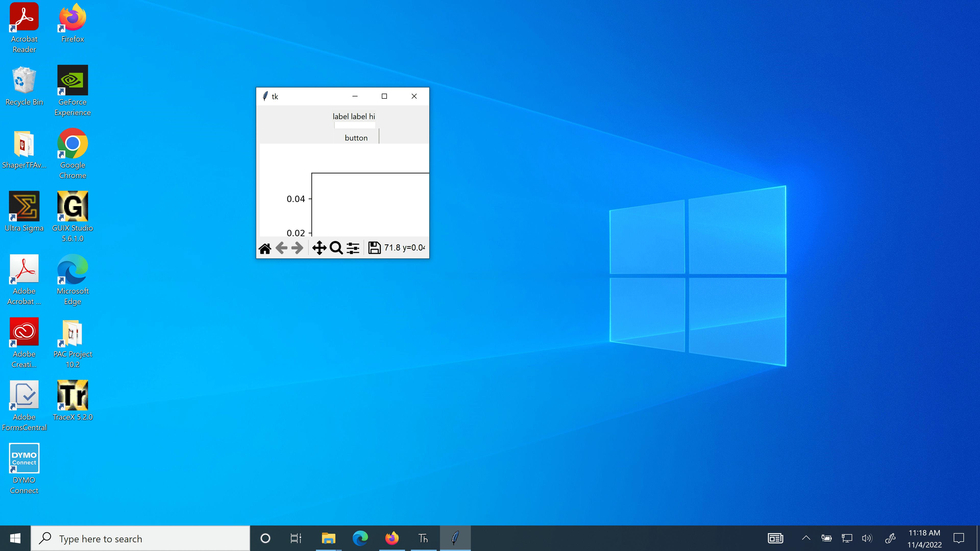Open Firefox from taskbar

[x=392, y=539]
